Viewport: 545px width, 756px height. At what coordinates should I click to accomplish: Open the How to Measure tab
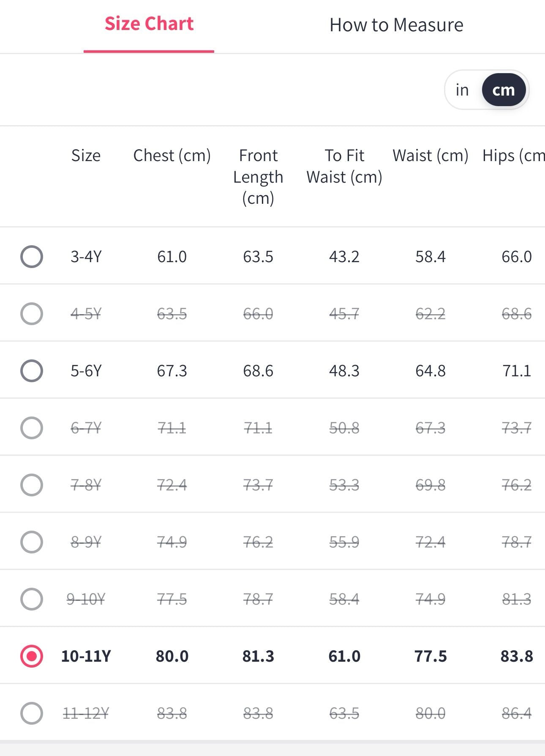pyautogui.click(x=396, y=25)
